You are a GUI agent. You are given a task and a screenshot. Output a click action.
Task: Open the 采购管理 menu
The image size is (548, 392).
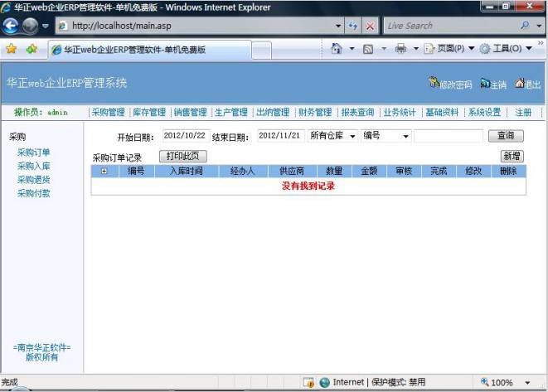coord(108,113)
